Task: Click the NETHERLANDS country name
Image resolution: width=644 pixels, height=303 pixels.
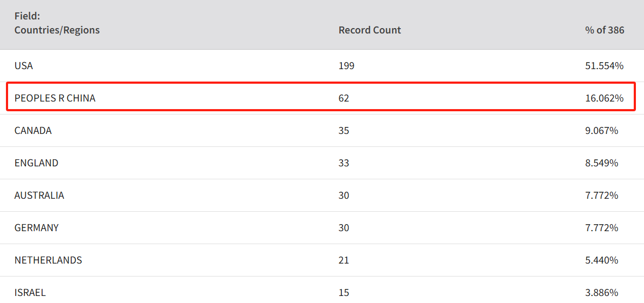Action: click(x=48, y=260)
